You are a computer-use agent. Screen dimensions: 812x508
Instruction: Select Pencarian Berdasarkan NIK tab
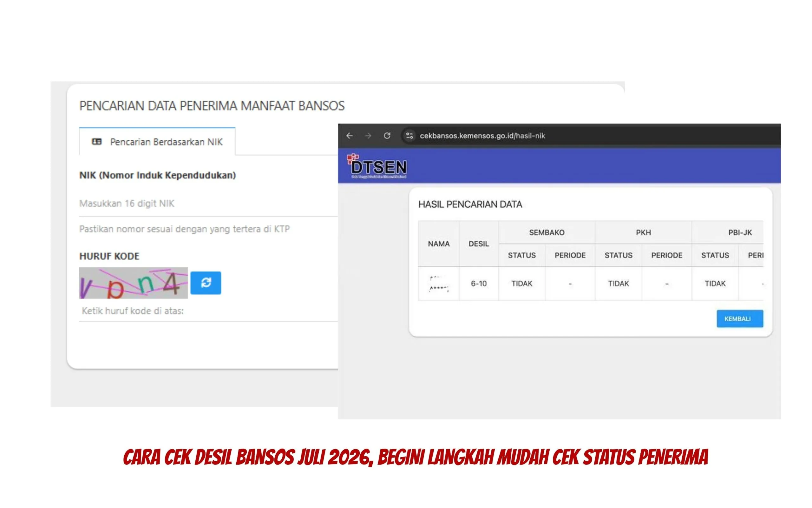[x=157, y=142]
